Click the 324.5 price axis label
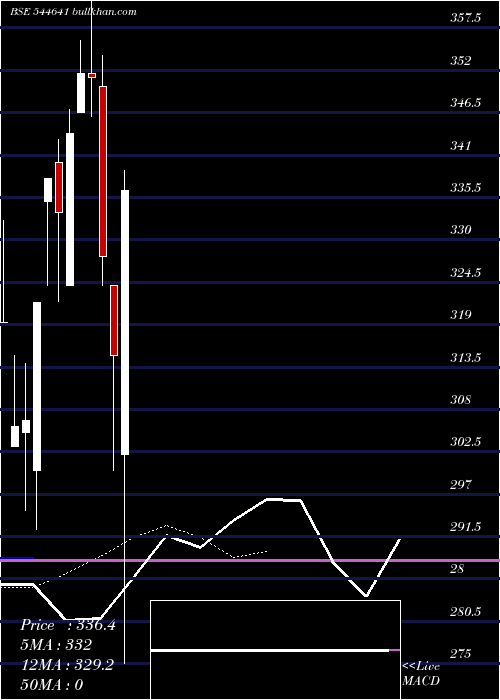 tap(466, 272)
